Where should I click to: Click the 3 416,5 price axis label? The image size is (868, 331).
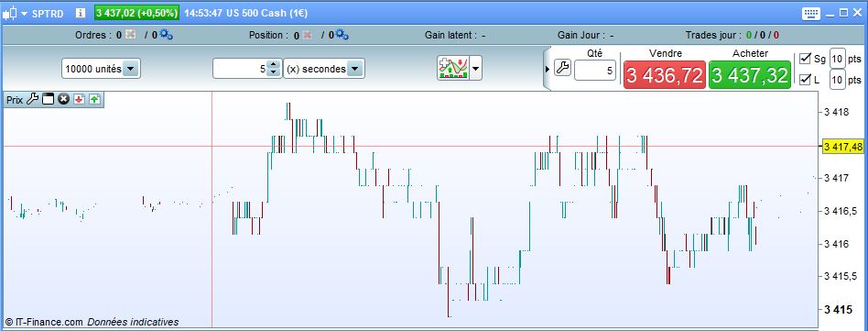pos(840,211)
